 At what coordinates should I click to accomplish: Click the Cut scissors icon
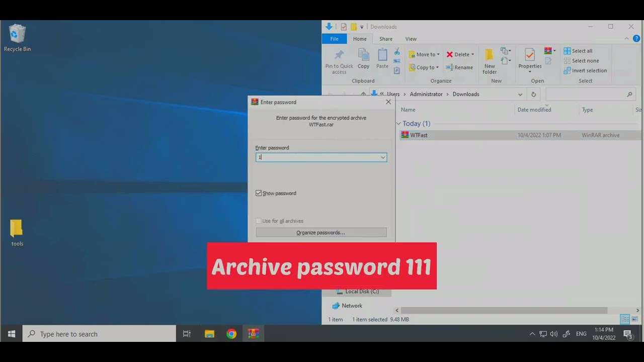point(397,51)
